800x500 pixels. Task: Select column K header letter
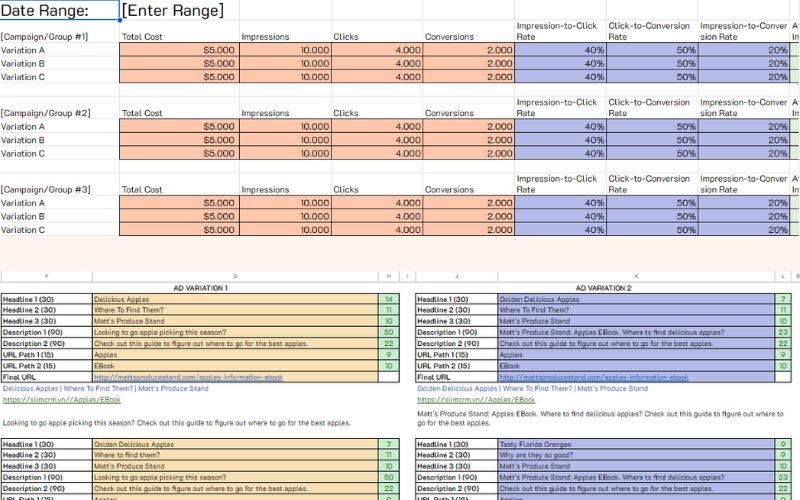click(636, 275)
